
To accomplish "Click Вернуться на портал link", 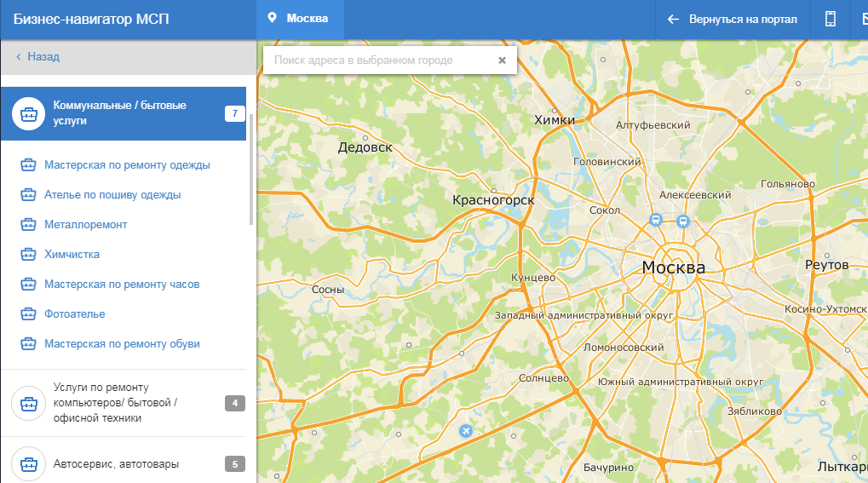I will coord(743,20).
